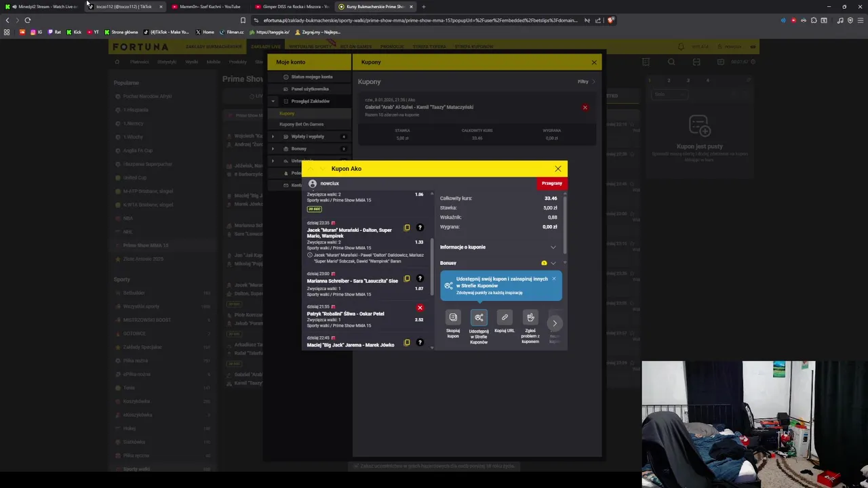Open the Marianna Schreiber - Sara Sise match

coord(353,281)
